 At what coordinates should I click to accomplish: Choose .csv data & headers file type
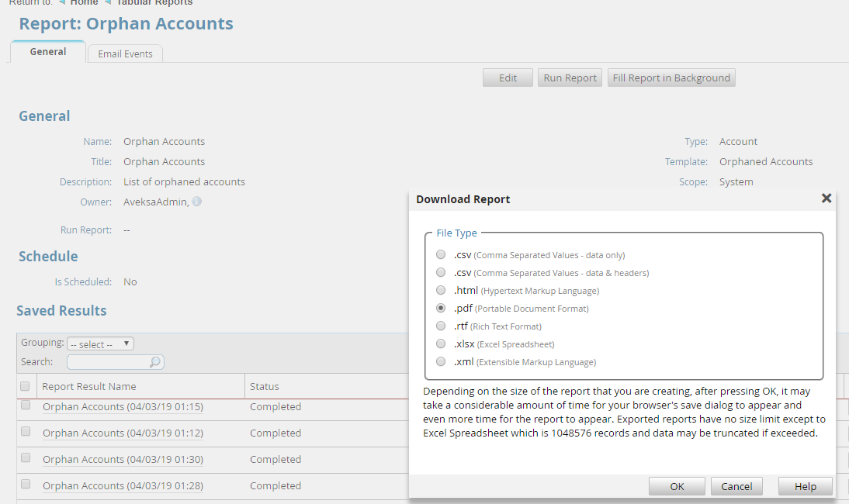click(441, 273)
